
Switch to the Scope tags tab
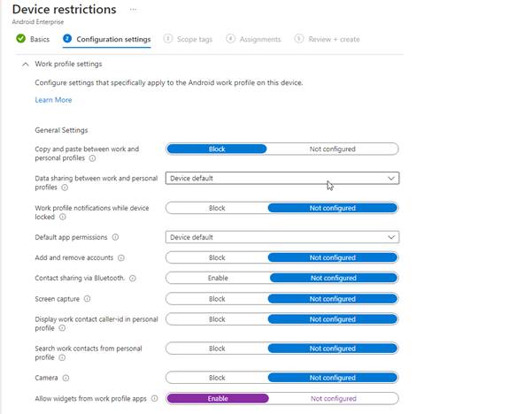click(x=188, y=39)
